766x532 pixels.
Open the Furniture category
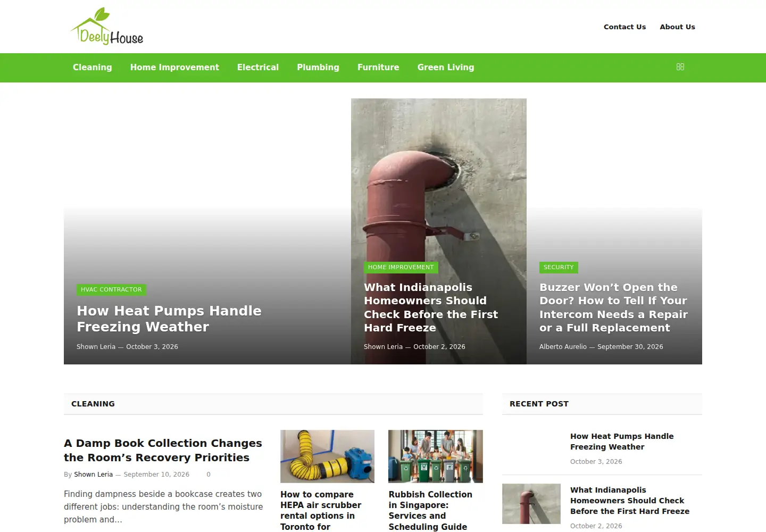click(x=378, y=68)
